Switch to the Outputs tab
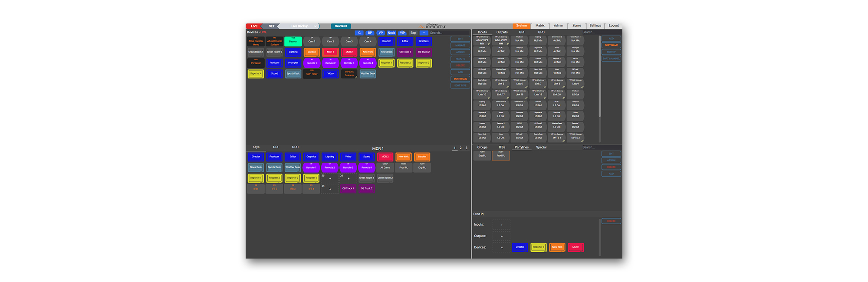 (x=502, y=32)
